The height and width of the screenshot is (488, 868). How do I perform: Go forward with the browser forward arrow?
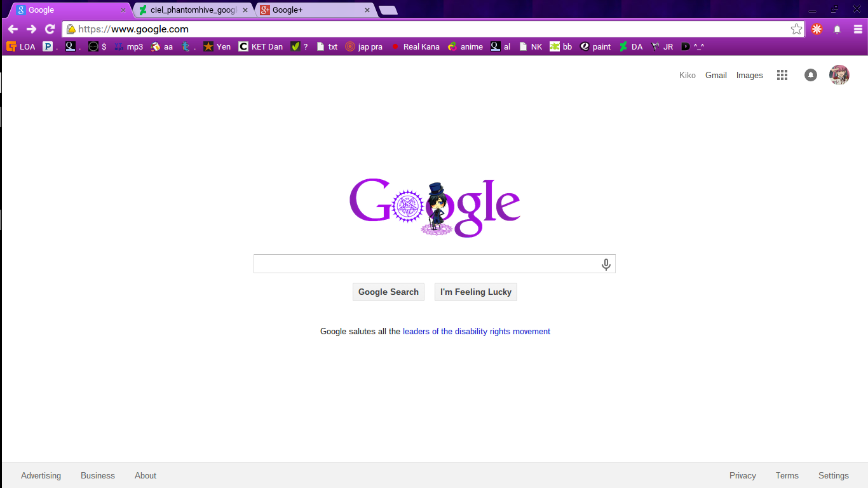click(31, 29)
